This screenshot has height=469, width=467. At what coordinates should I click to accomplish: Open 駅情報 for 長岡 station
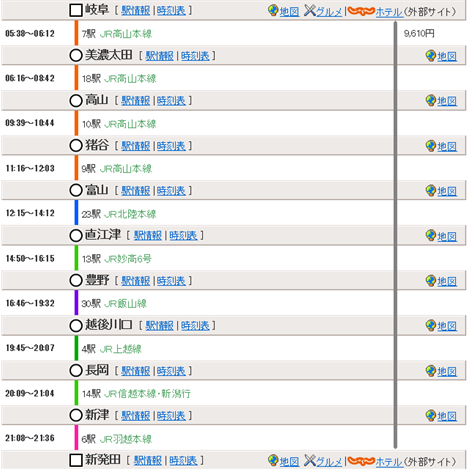point(136,371)
